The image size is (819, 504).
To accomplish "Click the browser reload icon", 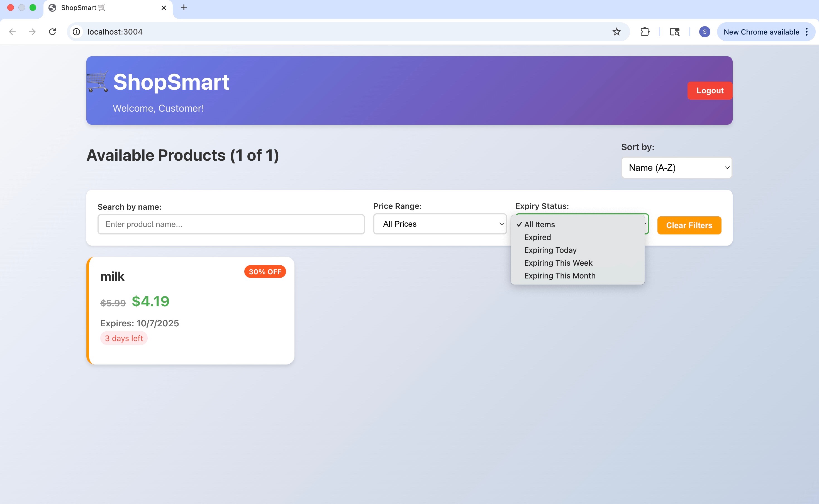I will point(52,32).
